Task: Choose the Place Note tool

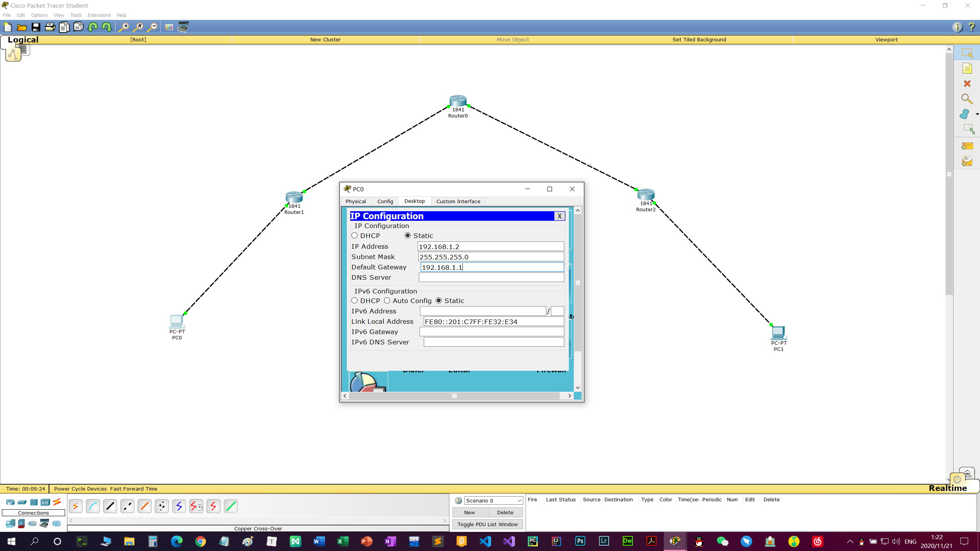Action: pyautogui.click(x=967, y=68)
